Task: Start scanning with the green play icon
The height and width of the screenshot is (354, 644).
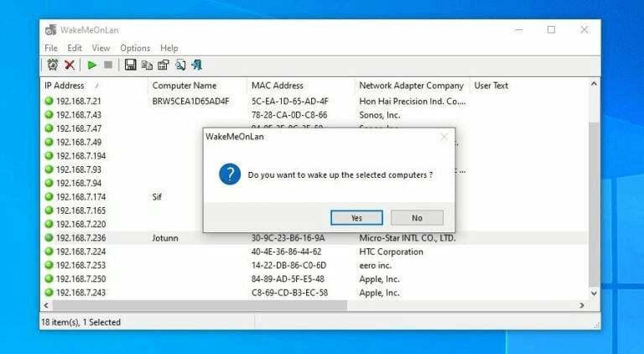Action: pyautogui.click(x=92, y=65)
